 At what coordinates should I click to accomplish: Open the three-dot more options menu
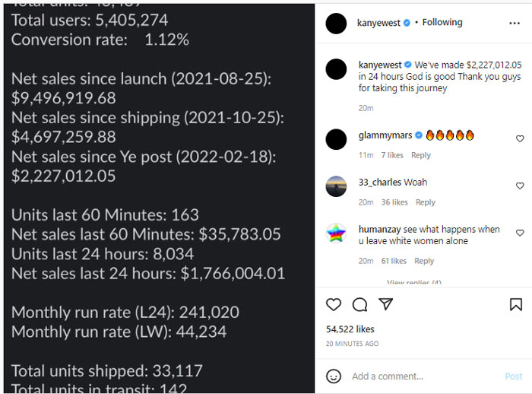tap(515, 23)
